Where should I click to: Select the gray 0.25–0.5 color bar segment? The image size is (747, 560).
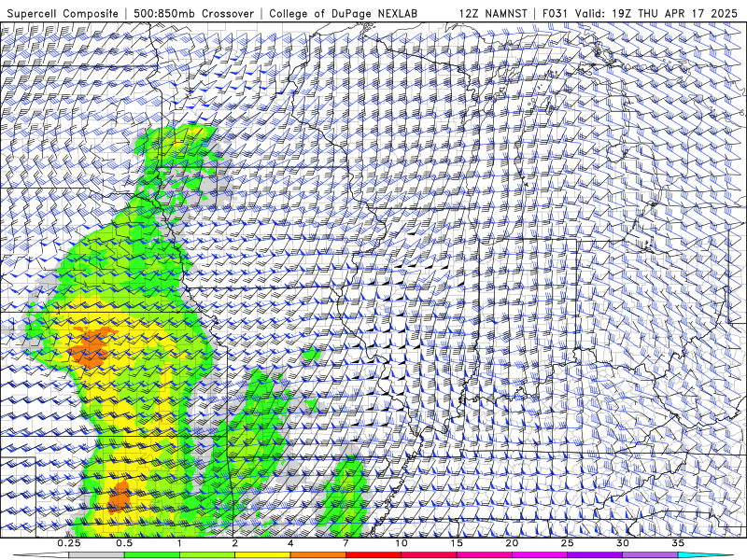point(97,555)
